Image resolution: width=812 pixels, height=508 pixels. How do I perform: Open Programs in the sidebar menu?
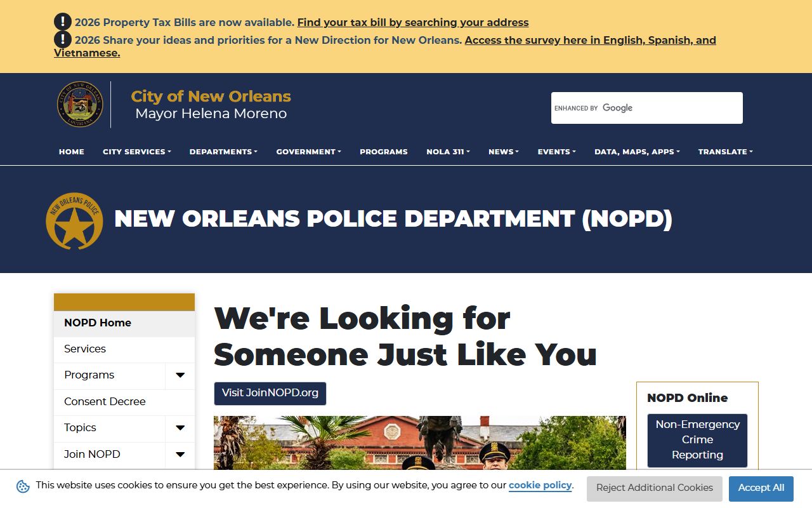tap(110, 375)
